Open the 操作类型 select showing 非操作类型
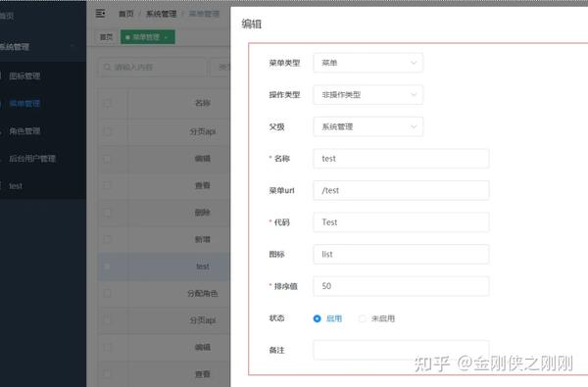 pos(367,94)
